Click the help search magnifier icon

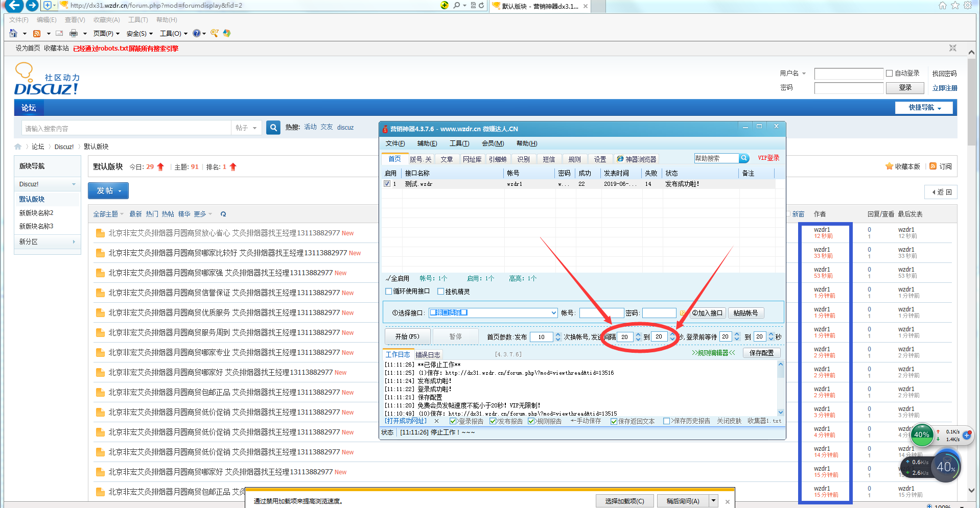(744, 158)
